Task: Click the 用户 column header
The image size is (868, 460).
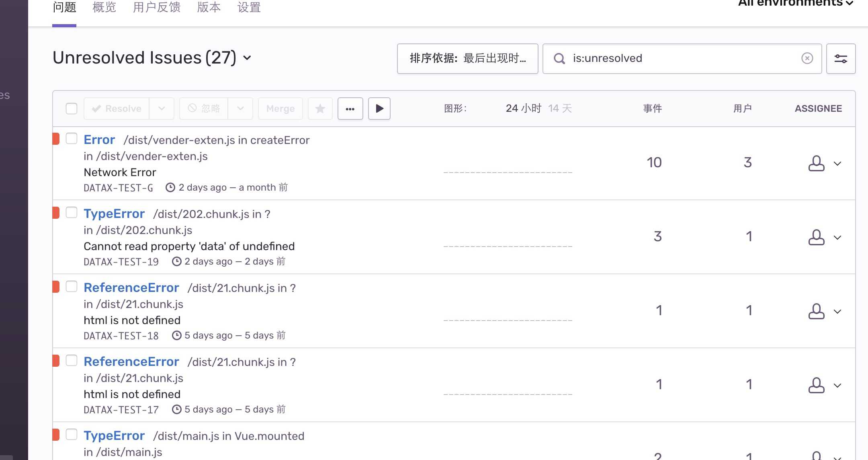Action: coord(743,108)
